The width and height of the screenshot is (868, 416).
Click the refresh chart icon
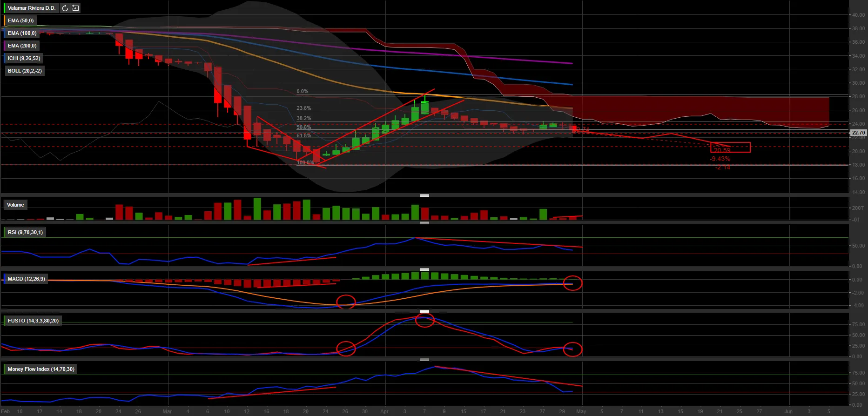[65, 8]
